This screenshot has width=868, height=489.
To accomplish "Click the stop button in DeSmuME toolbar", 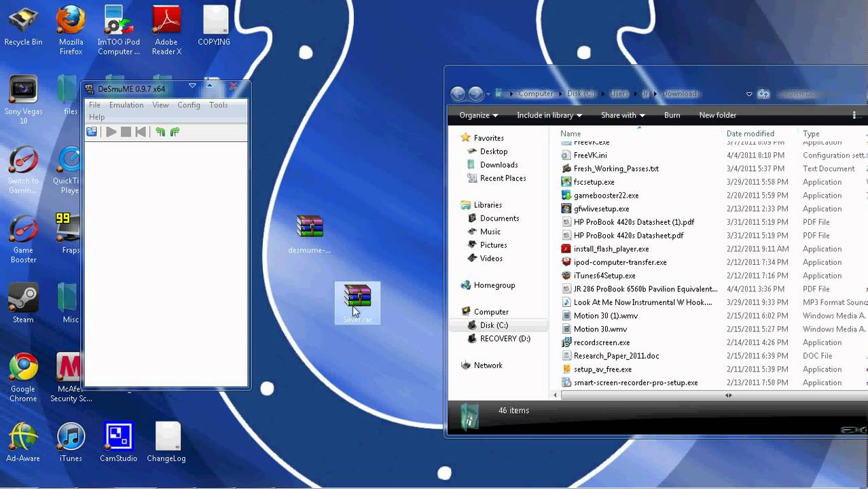I will pyautogui.click(x=126, y=132).
